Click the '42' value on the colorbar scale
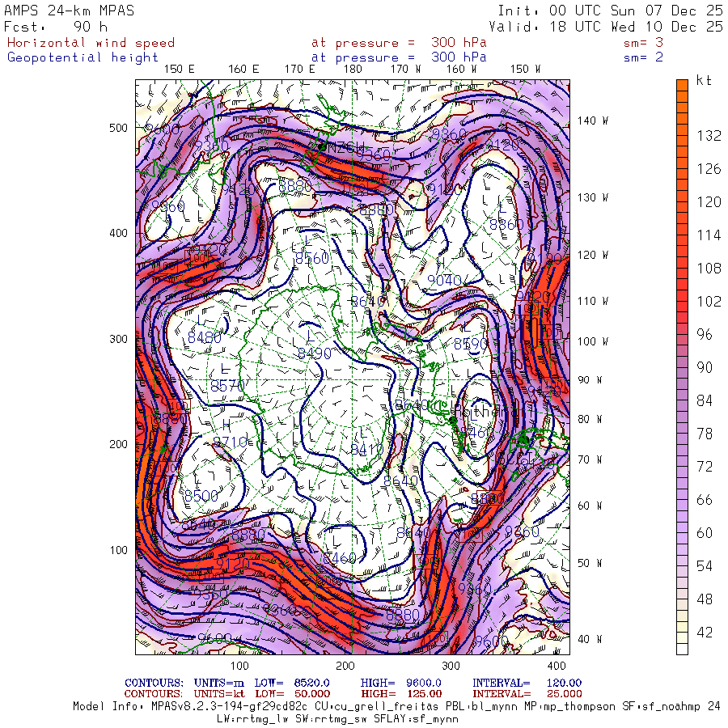The width and height of the screenshot is (728, 728). point(705,632)
